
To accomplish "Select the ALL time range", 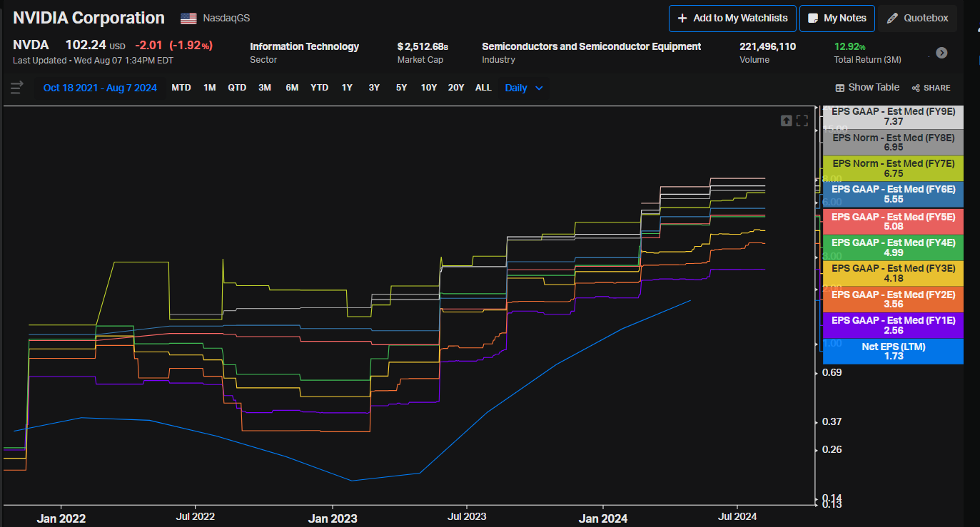I will 483,88.
